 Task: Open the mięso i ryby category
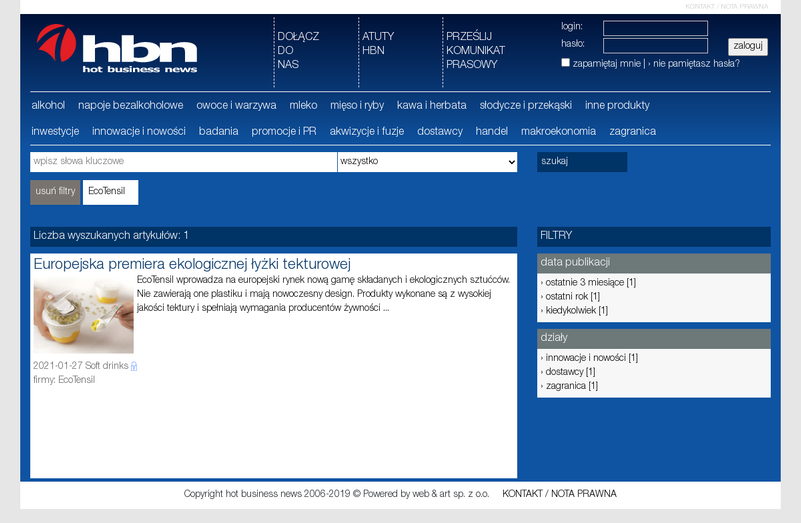click(357, 105)
